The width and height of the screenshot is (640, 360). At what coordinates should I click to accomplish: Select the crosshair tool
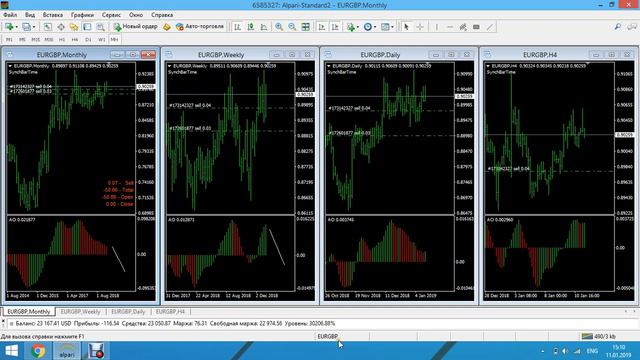420,27
